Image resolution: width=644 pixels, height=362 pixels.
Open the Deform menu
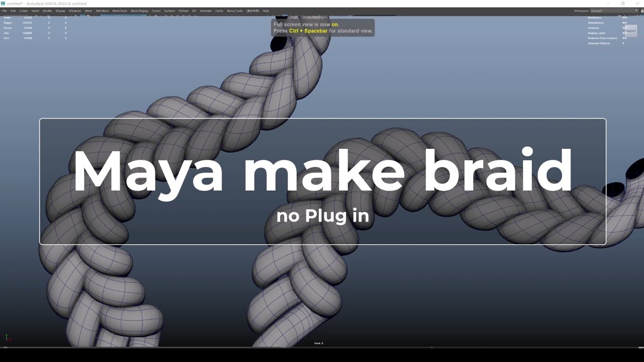click(x=184, y=11)
